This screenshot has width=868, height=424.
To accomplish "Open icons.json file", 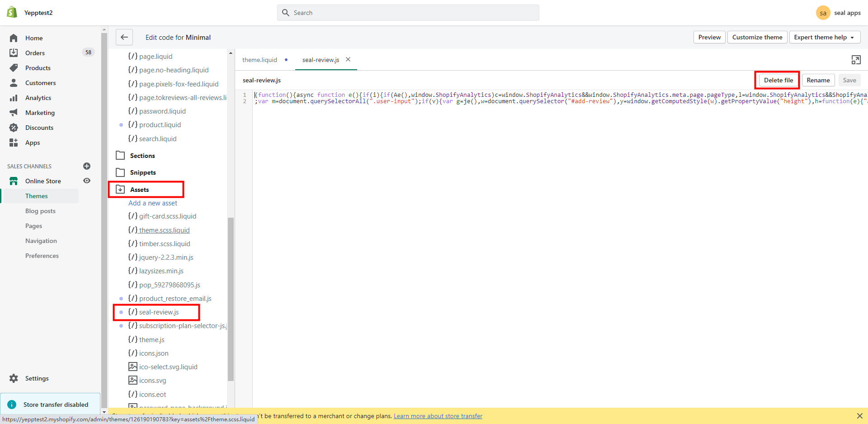I will tap(148, 353).
